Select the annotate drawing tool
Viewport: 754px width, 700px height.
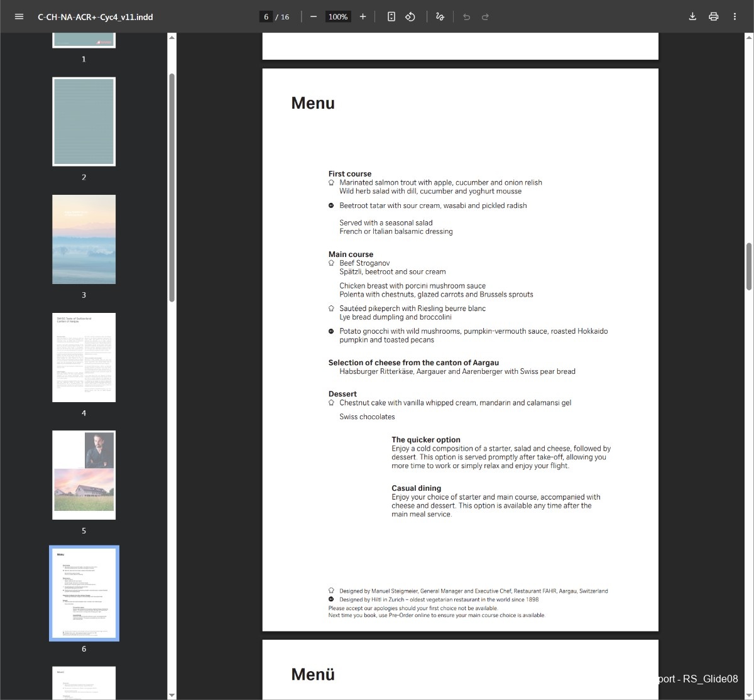click(440, 16)
